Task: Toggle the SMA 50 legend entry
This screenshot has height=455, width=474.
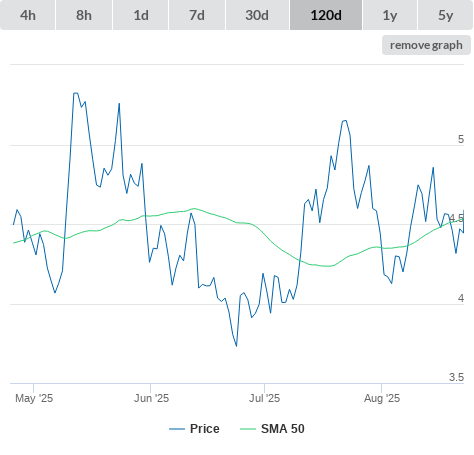Action: click(x=283, y=429)
